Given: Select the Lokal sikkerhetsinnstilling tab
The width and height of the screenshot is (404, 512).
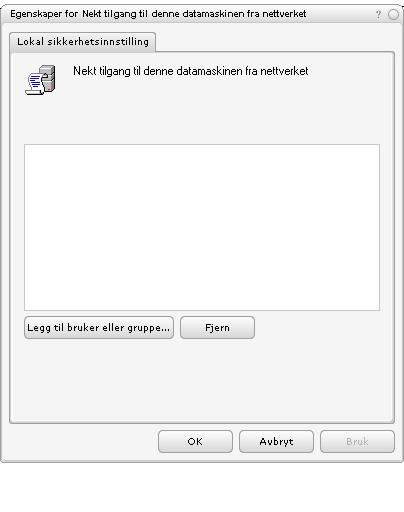Looking at the screenshot, I should 83,42.
